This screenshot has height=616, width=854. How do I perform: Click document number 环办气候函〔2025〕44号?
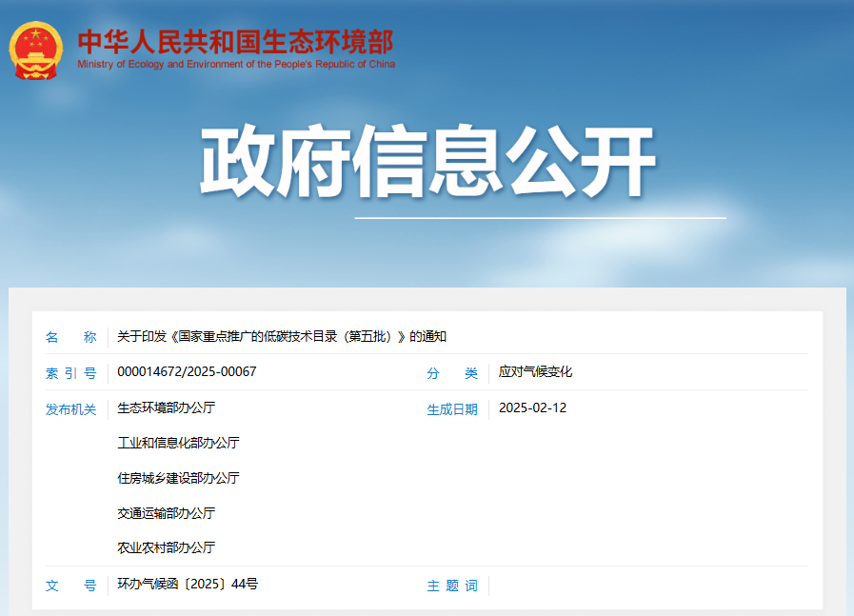tap(188, 584)
